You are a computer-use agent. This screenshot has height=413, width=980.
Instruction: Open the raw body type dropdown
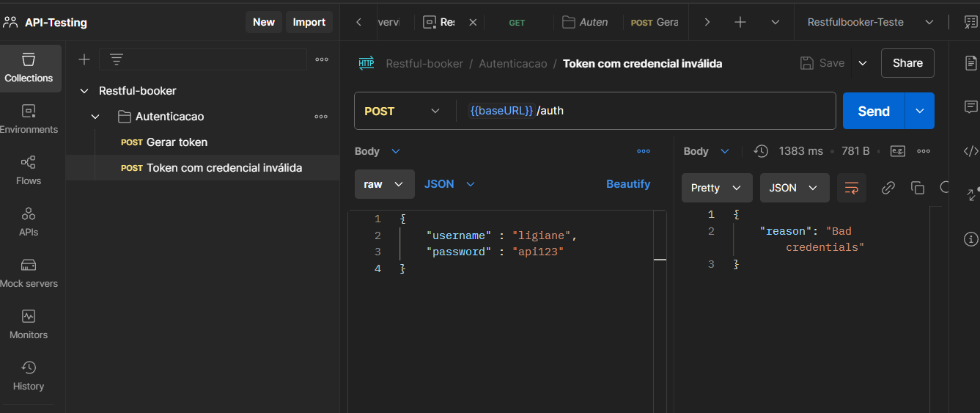pos(384,184)
